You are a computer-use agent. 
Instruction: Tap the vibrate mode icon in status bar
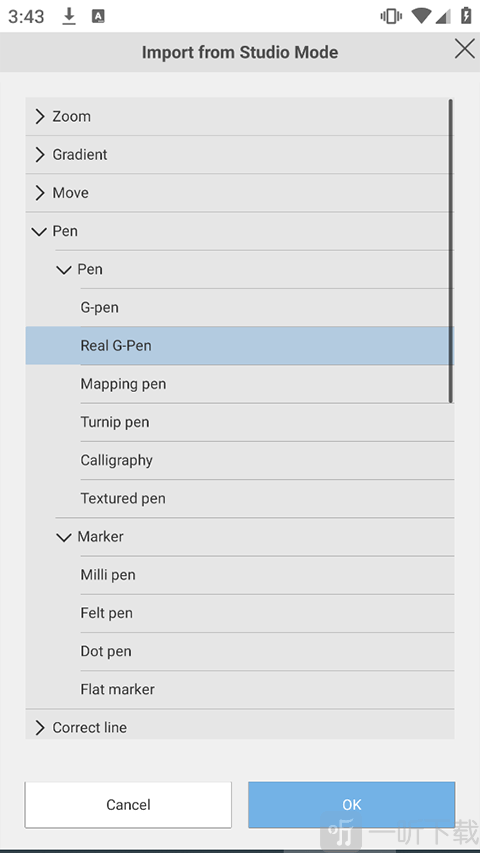point(391,16)
